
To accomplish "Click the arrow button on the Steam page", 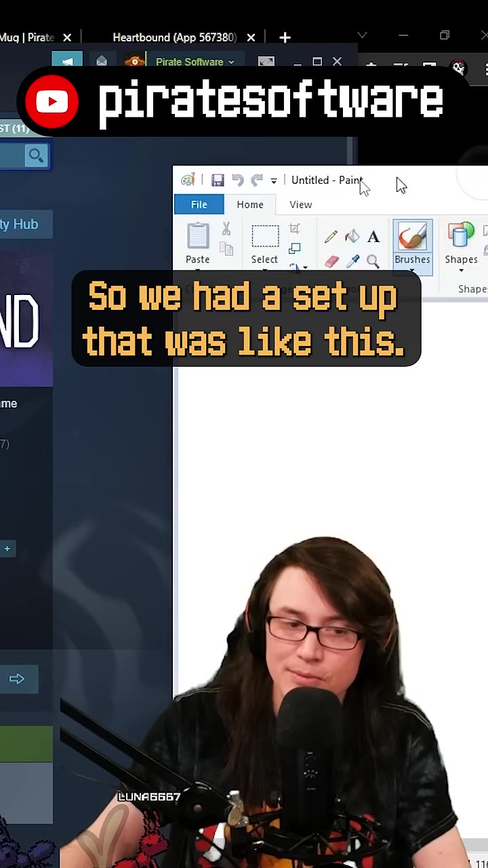I will 17,679.
